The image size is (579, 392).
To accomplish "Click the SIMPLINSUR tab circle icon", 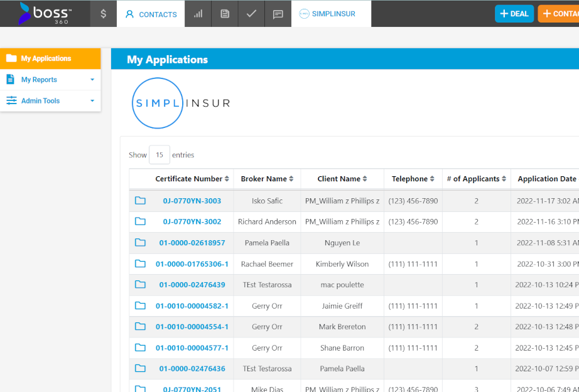I will point(304,14).
